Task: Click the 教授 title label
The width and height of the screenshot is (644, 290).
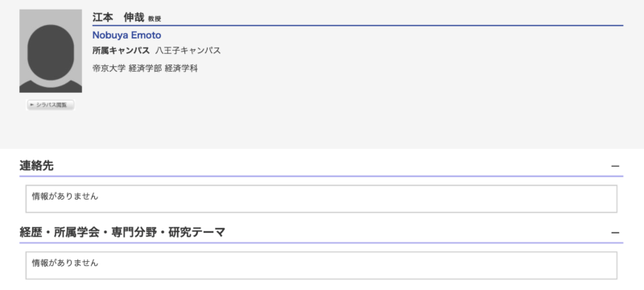Action: tap(155, 19)
